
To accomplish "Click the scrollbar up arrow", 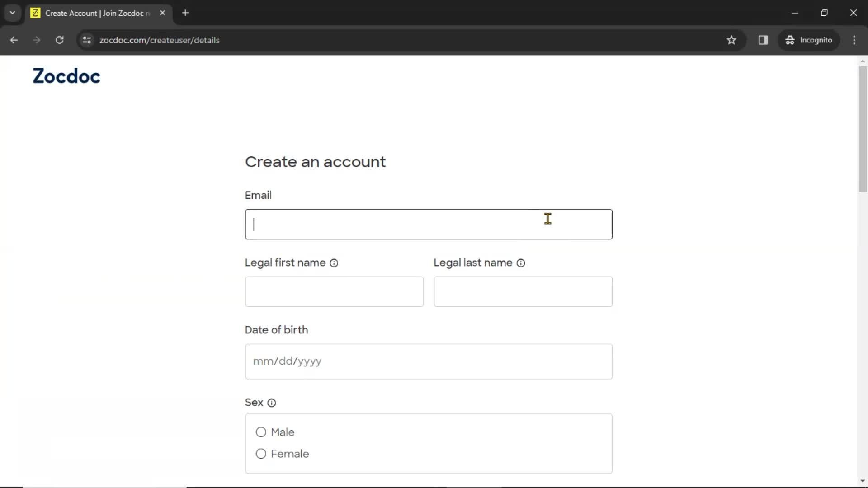I will click(x=863, y=61).
